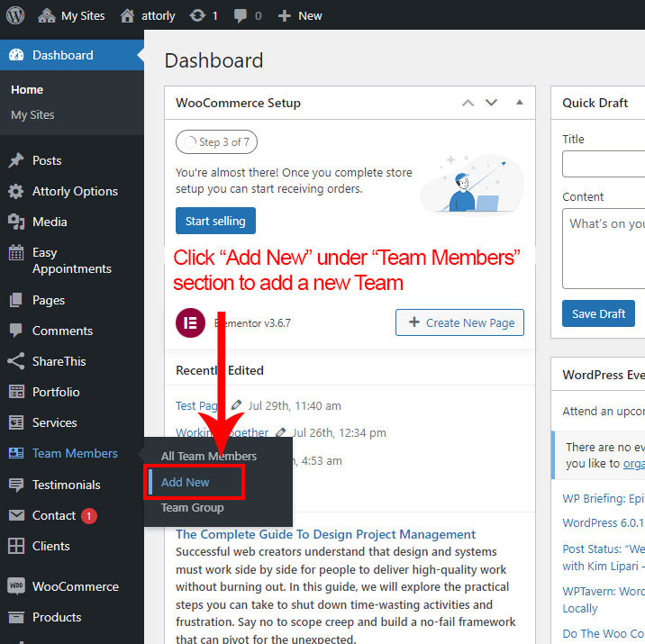Open Team Group submenu entry
Image resolution: width=645 pixels, height=644 pixels.
(x=193, y=508)
